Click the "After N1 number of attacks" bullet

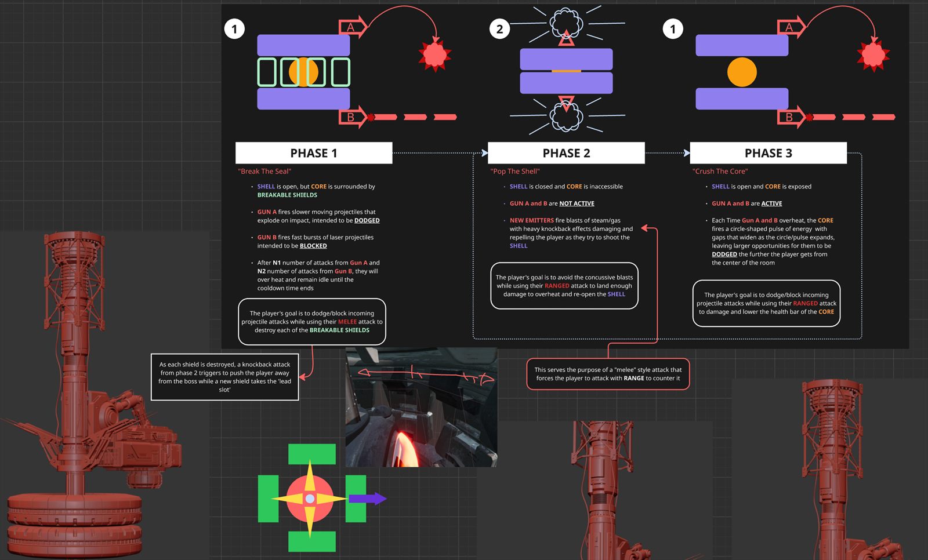318,275
